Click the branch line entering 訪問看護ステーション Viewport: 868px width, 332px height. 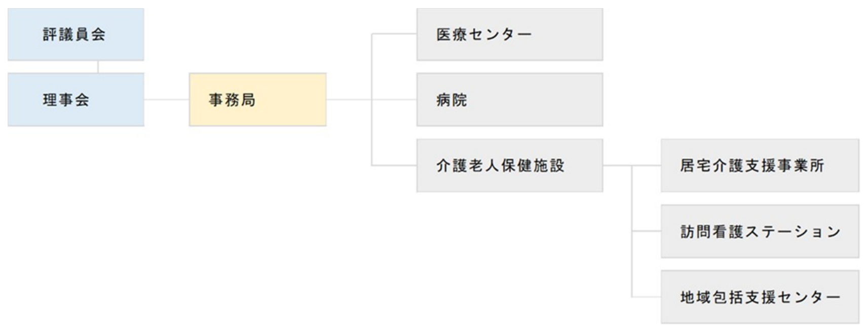pyautogui.click(x=647, y=231)
